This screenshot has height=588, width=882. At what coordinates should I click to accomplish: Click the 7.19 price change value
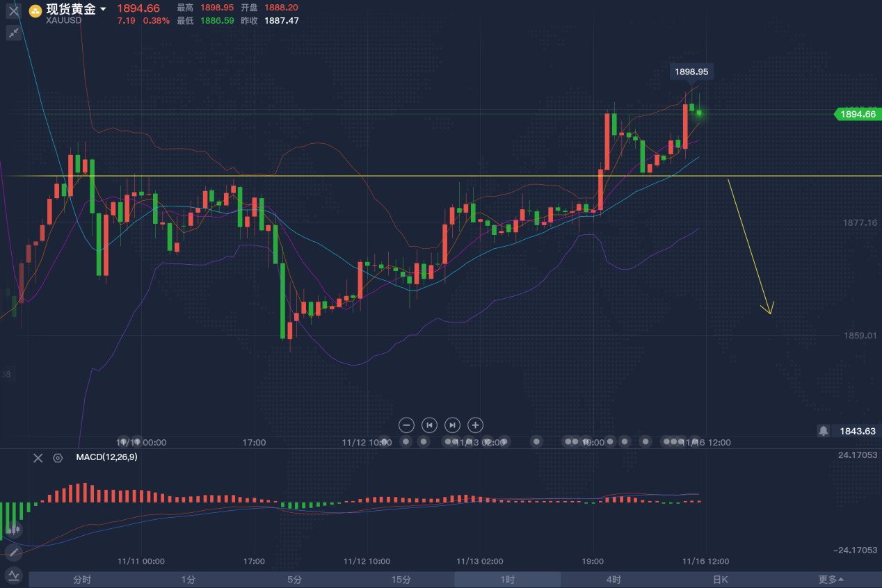(x=126, y=21)
